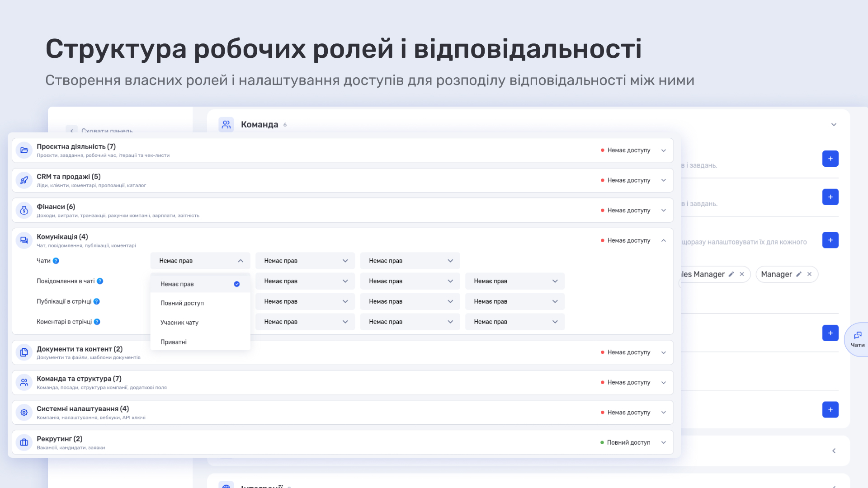This screenshot has width=868, height=488.
Task: Open Немає доступу status of Фінанси
Action: click(x=625, y=211)
